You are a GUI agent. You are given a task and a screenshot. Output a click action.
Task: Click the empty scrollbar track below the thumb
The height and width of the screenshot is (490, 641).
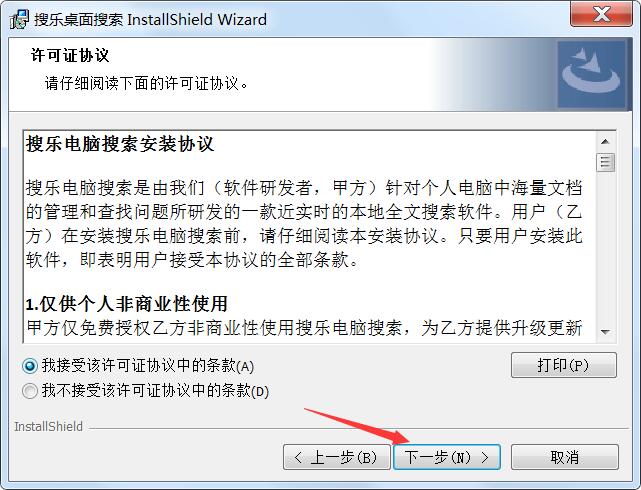[x=605, y=247]
